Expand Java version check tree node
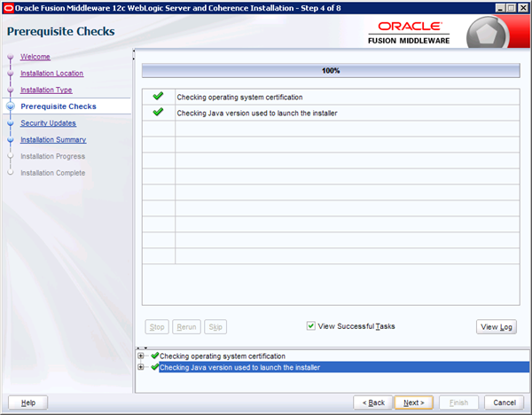The width and height of the screenshot is (532, 415). click(141, 367)
